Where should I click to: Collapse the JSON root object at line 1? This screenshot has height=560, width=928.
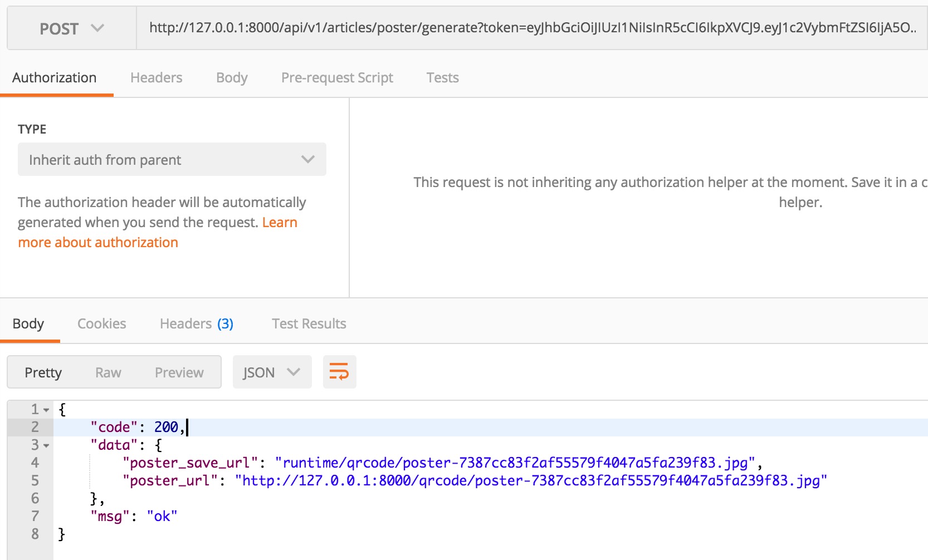pos(46,410)
